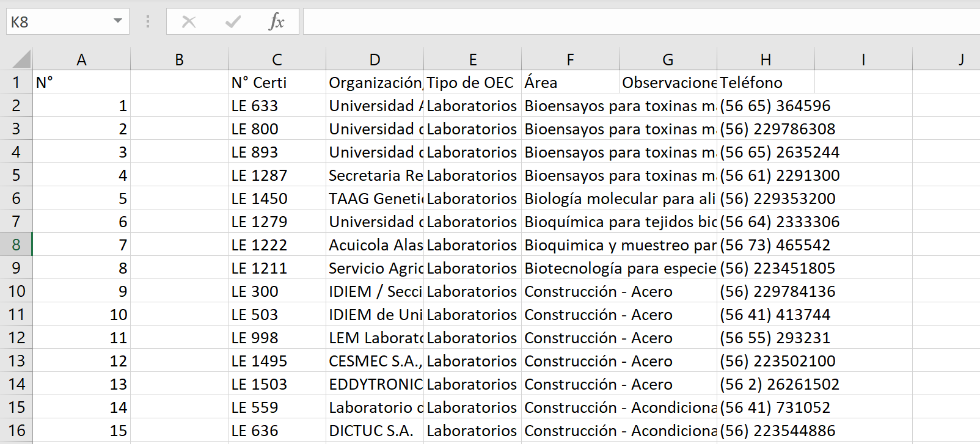This screenshot has width=980, height=444.
Task: Select cell with LE 633
Action: (x=277, y=106)
